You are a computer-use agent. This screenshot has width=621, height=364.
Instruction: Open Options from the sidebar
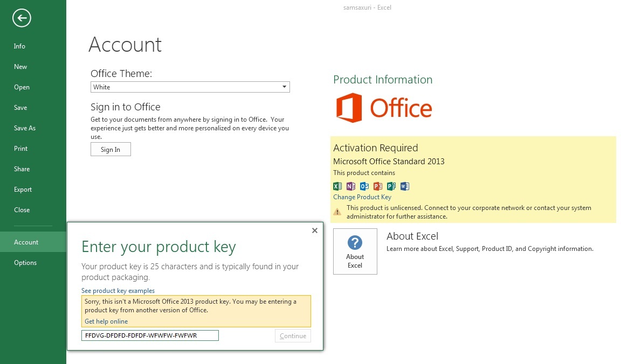click(33, 263)
